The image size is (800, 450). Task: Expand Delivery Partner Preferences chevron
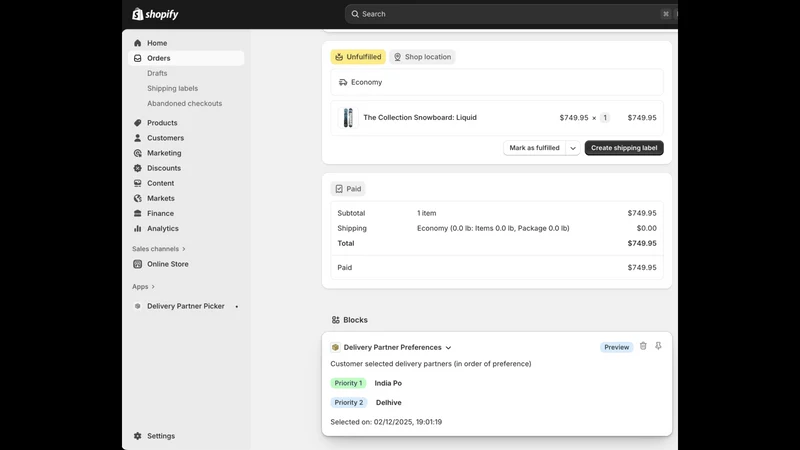(448, 347)
